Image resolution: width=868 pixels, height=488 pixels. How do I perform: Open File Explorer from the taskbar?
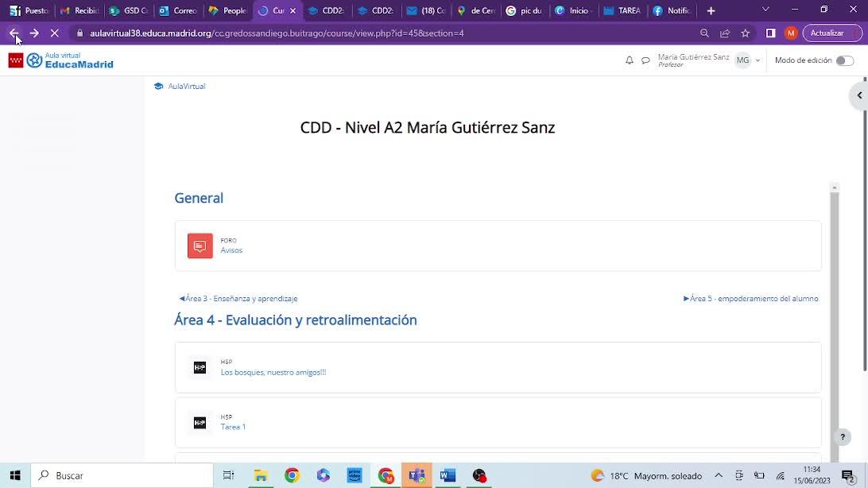click(x=260, y=475)
